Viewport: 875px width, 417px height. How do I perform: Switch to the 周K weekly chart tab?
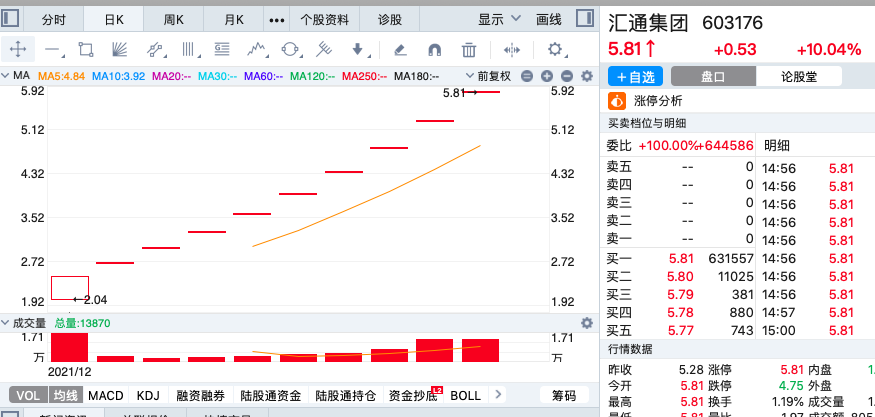click(x=173, y=19)
